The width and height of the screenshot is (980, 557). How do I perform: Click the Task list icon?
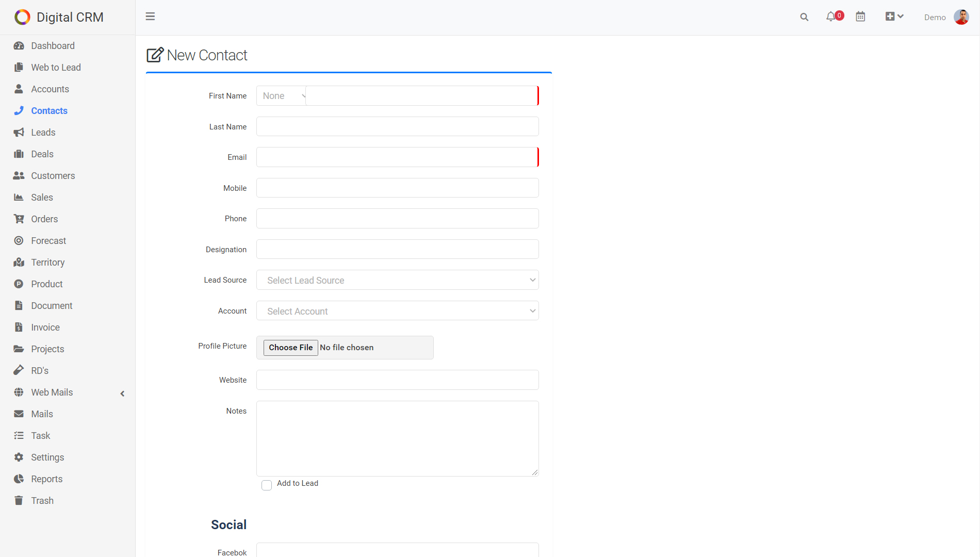(19, 436)
